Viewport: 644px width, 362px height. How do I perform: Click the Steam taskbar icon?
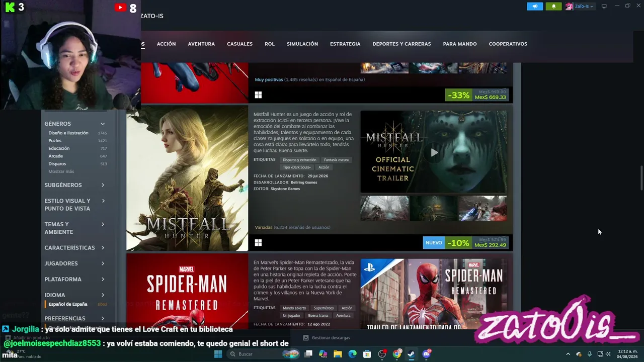412,354
